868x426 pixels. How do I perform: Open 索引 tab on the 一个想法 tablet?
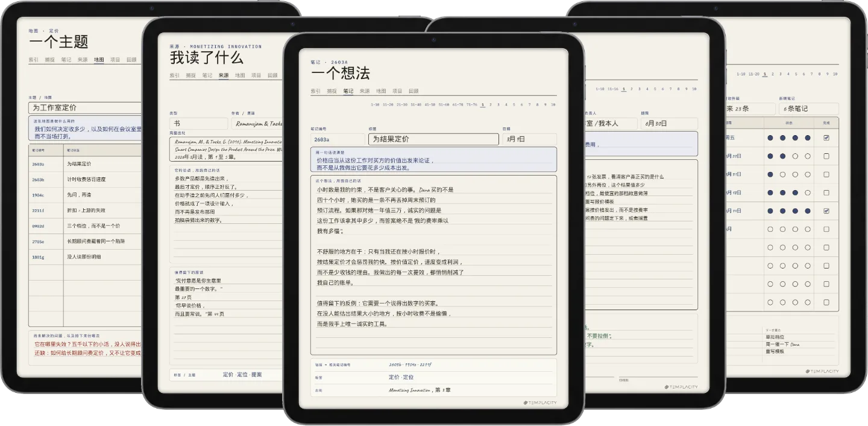pos(316,91)
